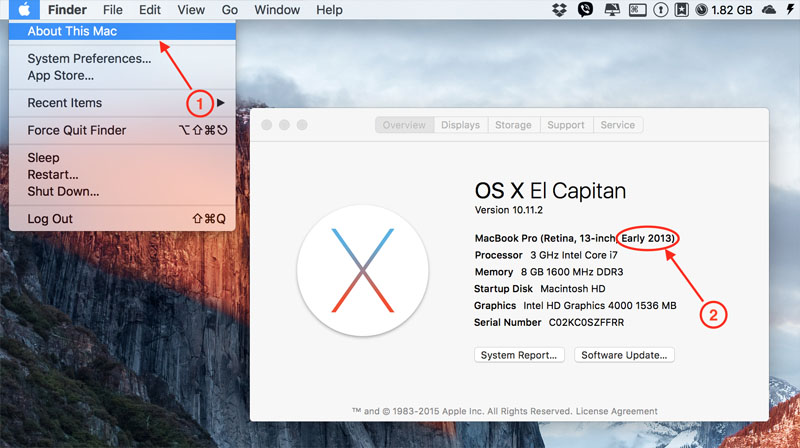This screenshot has width=800, height=448.
Task: Click the monitor display menu bar icon
Action: point(612,10)
